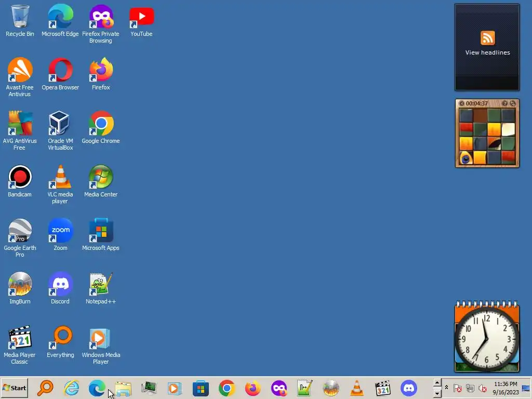The width and height of the screenshot is (532, 399).
Task: Click View headlines in the feed gadget
Action: click(x=487, y=52)
